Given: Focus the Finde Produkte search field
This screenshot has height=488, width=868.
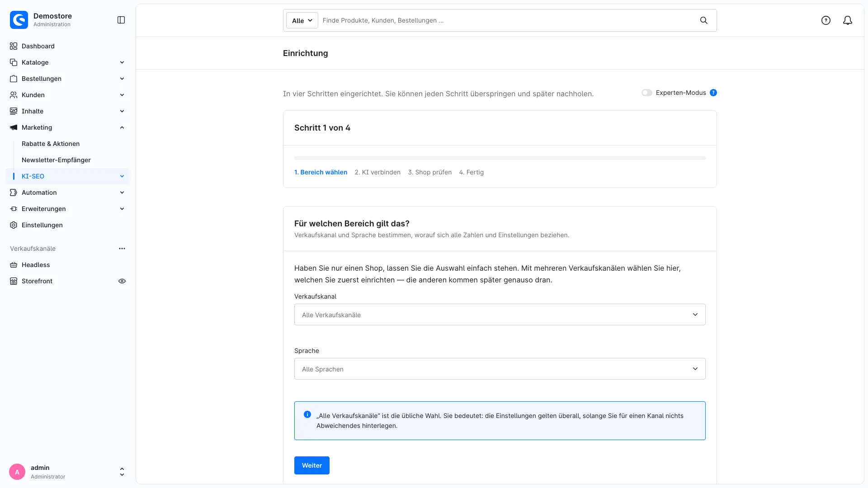Looking at the screenshot, I should pyautogui.click(x=509, y=20).
